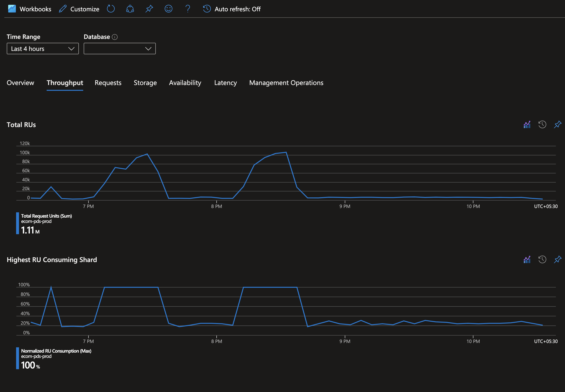Click the share workbook icon
The height and width of the screenshot is (392, 565).
pos(130,9)
